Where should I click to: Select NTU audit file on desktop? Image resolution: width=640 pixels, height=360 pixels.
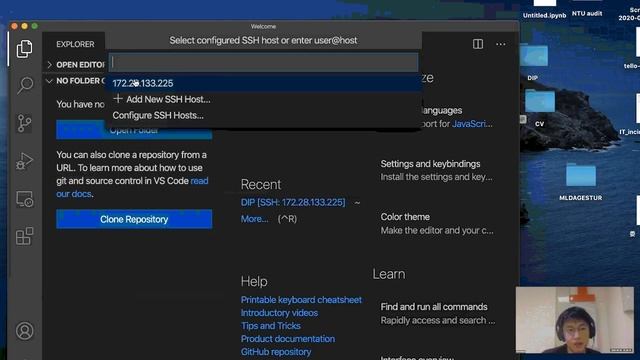[587, 8]
